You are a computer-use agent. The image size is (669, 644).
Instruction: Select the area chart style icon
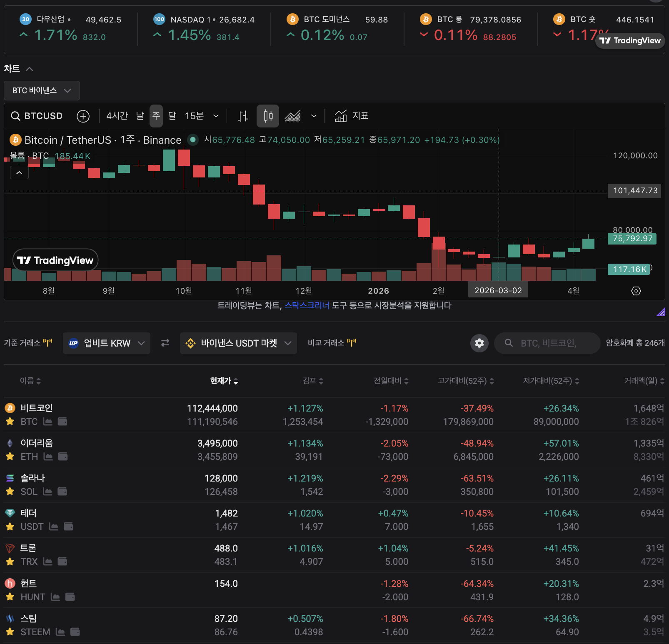pyautogui.click(x=292, y=116)
